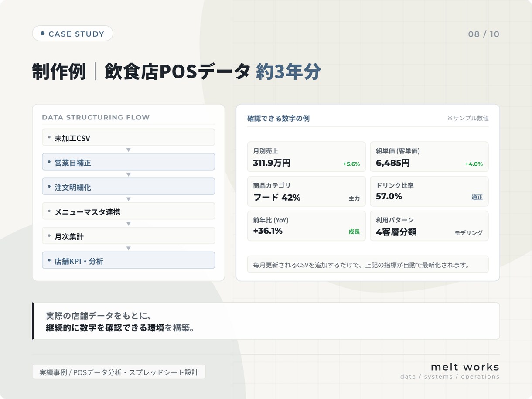Click the down arrow below 注文明細化
Viewport: 532px width, 399px height.
coord(128,199)
